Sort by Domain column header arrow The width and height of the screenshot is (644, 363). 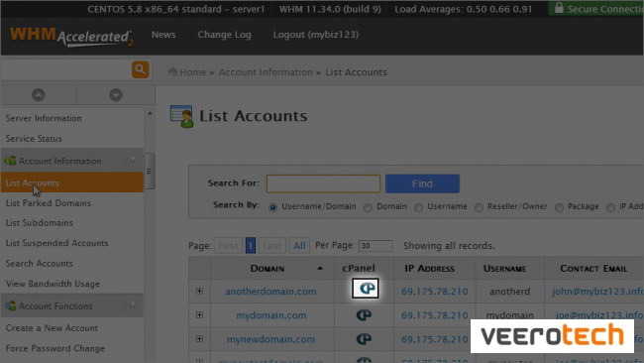tap(320, 269)
